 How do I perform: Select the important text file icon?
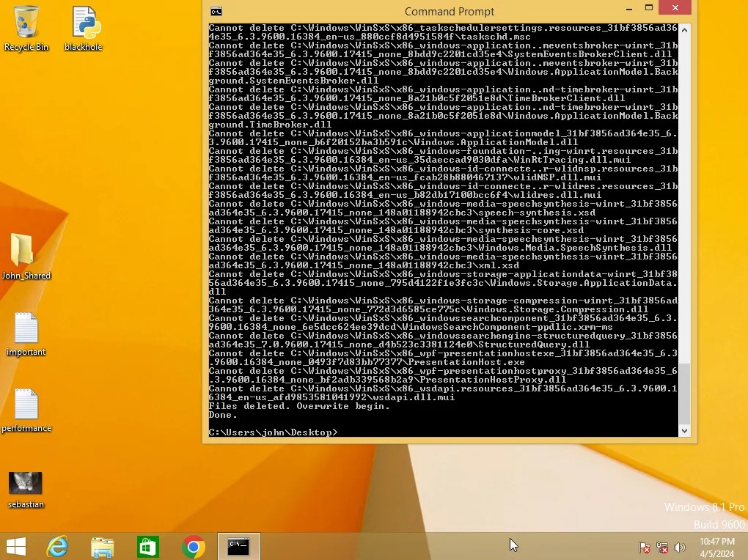click(x=26, y=329)
